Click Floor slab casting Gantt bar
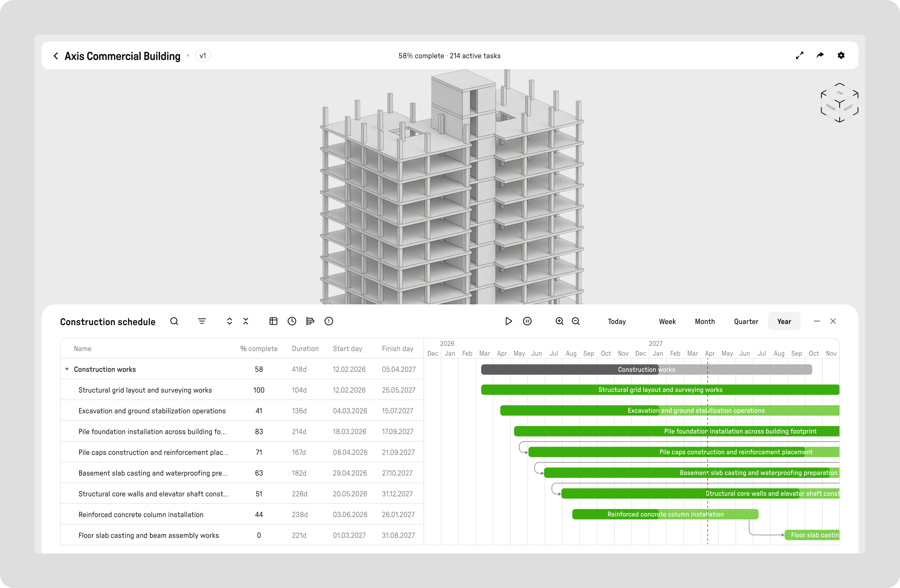Screen dimensions: 900x588 (812, 535)
